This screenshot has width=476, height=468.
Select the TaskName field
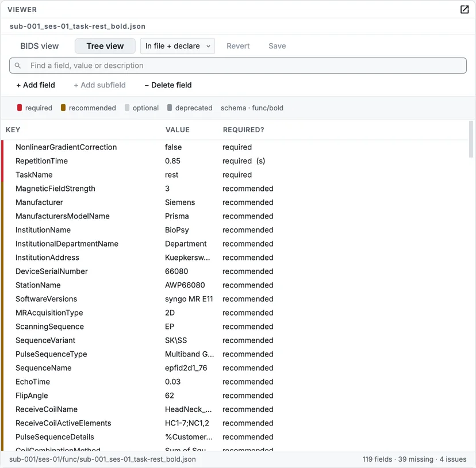pyautogui.click(x=34, y=175)
